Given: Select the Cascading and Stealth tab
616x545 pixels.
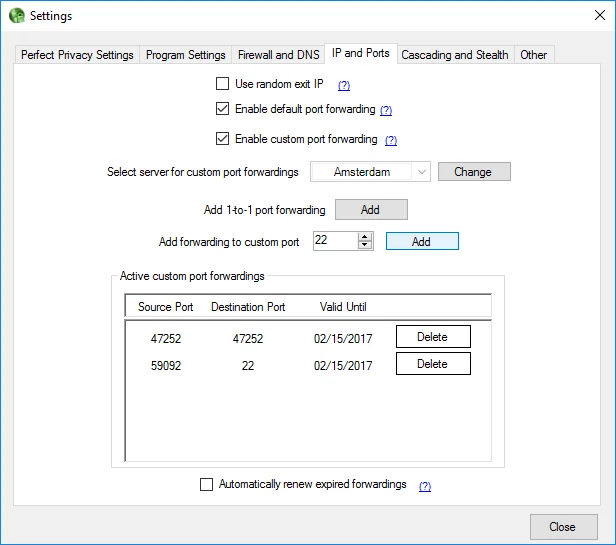Looking at the screenshot, I should [455, 55].
